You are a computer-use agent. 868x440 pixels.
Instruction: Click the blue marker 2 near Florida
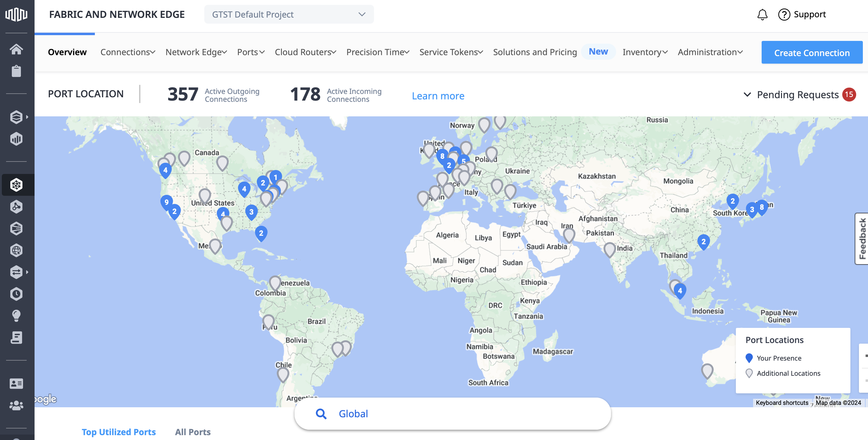tap(261, 233)
